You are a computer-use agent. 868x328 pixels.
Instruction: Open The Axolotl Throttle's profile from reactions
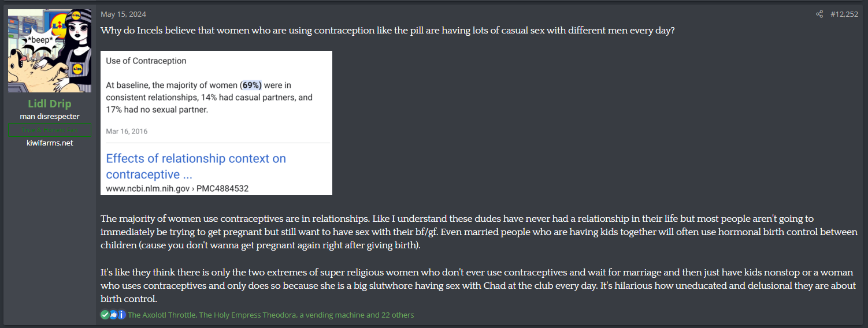tap(161, 315)
